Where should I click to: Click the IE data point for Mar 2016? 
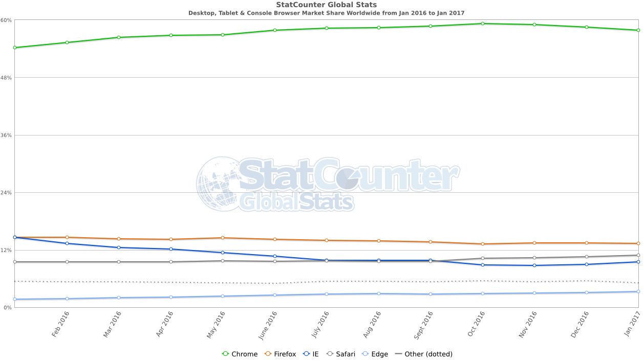tap(119, 247)
